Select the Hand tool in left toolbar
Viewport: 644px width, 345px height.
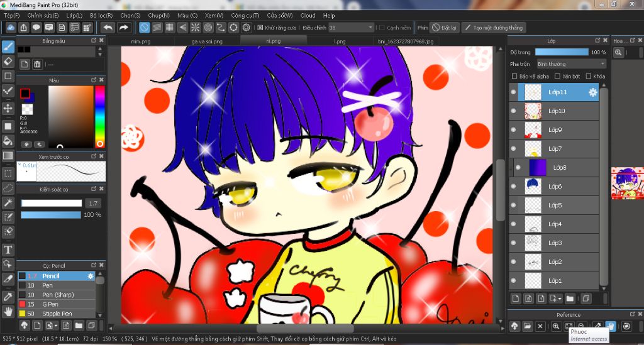tap(8, 311)
